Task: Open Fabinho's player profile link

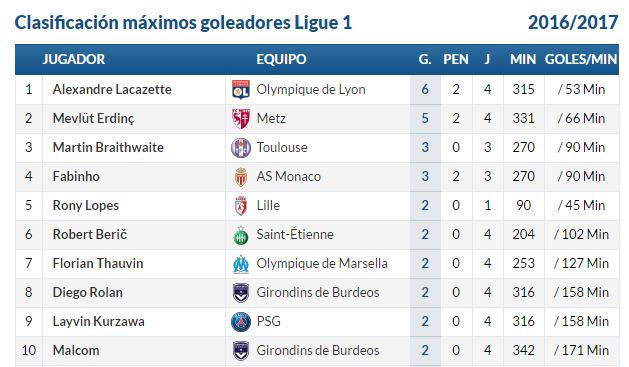Action: (x=76, y=176)
